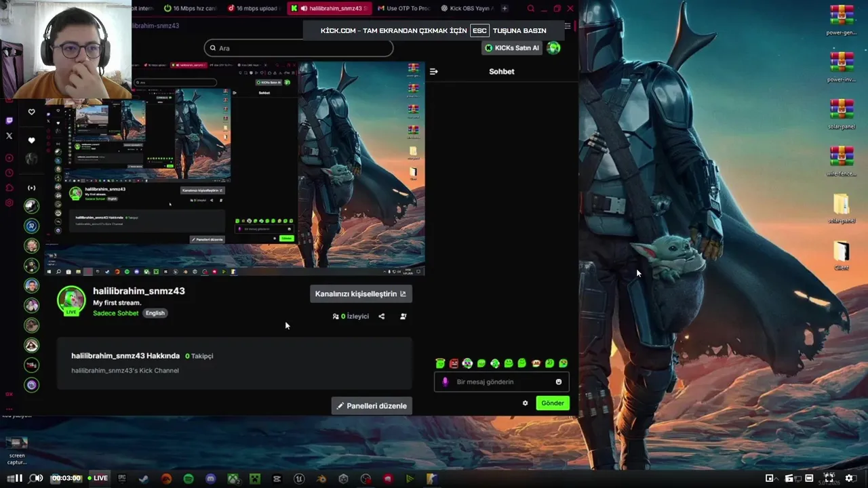Jump to live using the LIVE indicator
Screen dimensions: 868x488
pyautogui.click(x=98, y=478)
